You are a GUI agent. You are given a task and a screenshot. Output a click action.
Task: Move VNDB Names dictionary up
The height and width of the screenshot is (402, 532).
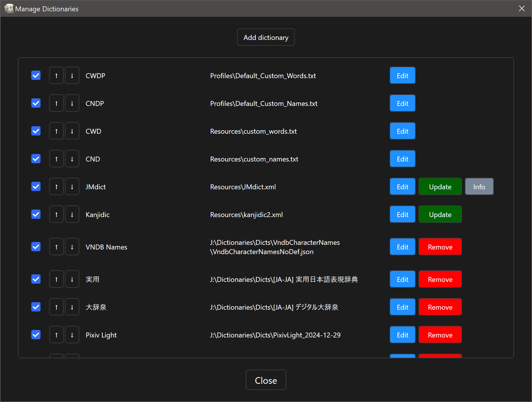click(x=56, y=247)
